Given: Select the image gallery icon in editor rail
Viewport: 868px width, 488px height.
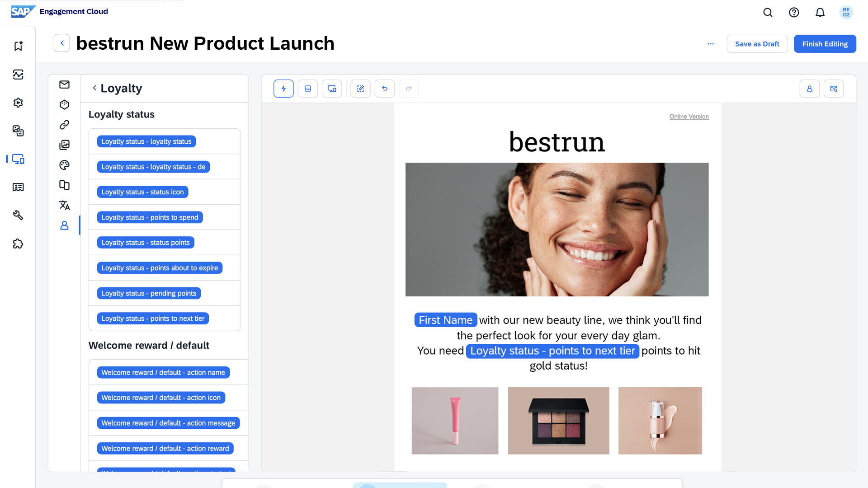Looking at the screenshot, I should (64, 145).
